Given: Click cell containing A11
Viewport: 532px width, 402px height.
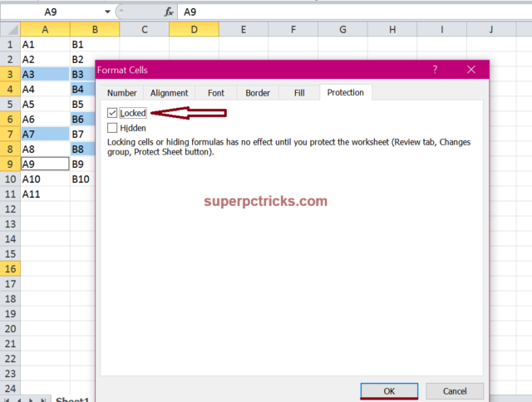Looking at the screenshot, I should pyautogui.click(x=45, y=194).
